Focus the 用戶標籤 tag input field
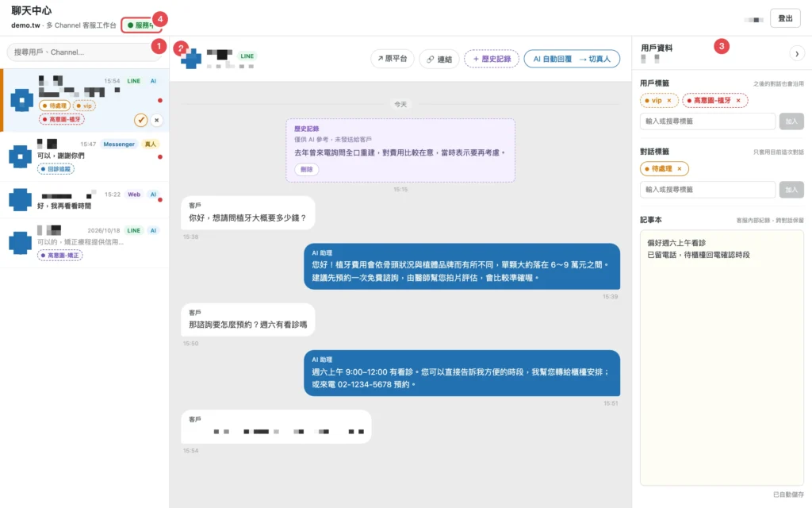This screenshot has height=508, width=812. [x=707, y=121]
